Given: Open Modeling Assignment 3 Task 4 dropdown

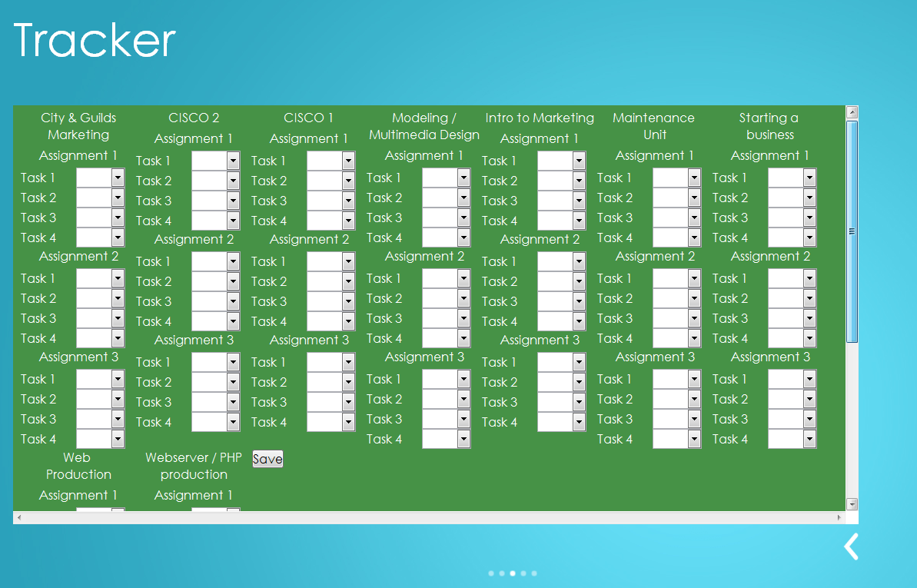Looking at the screenshot, I should [x=446, y=440].
